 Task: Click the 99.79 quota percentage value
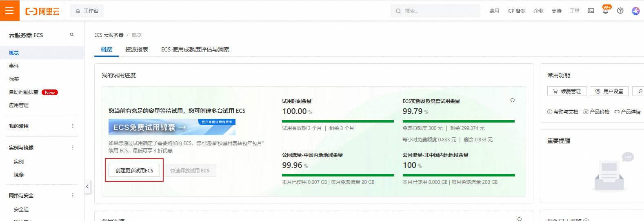click(x=413, y=111)
